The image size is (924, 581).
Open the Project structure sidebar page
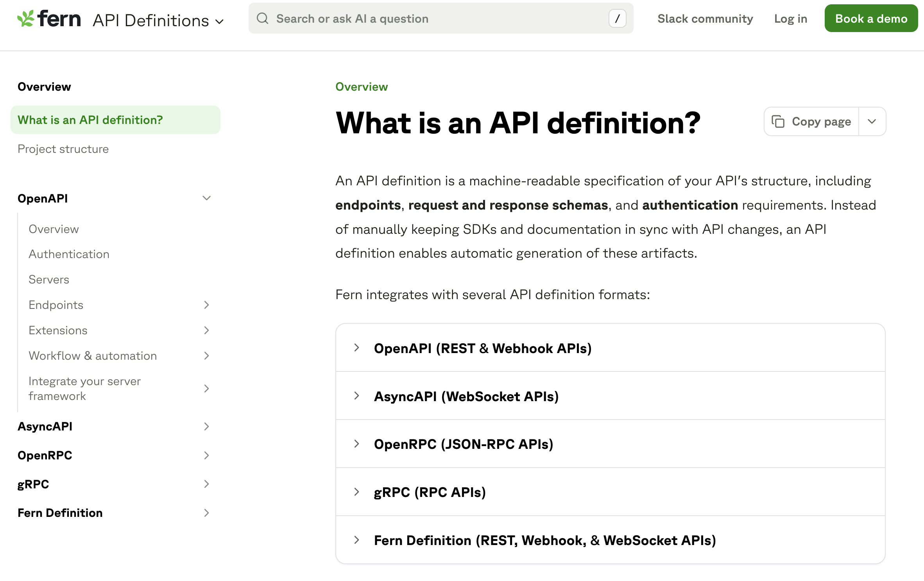click(63, 149)
